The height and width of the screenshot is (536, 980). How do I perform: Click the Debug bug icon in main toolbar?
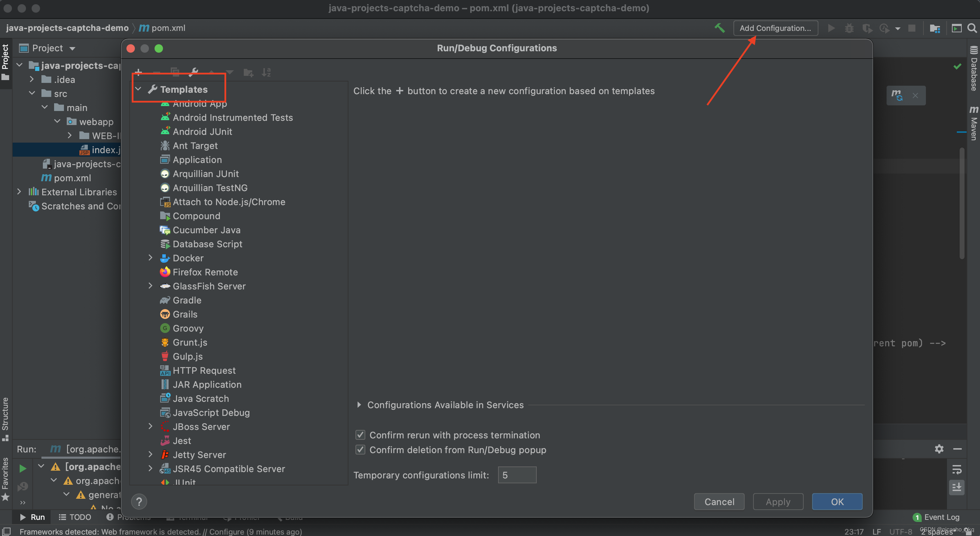click(x=849, y=28)
